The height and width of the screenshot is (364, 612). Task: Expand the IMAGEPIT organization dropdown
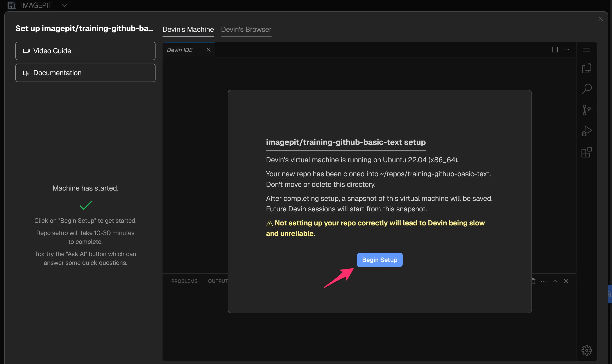click(x=64, y=5)
